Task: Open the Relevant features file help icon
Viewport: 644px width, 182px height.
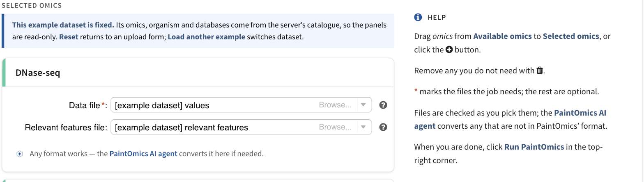Action: coord(383,127)
